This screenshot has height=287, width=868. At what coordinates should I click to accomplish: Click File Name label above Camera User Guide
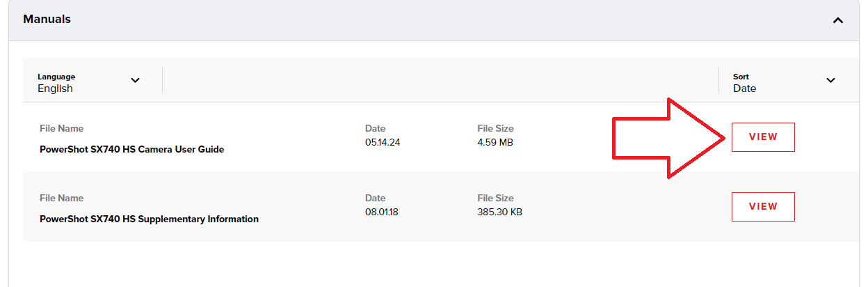62,128
